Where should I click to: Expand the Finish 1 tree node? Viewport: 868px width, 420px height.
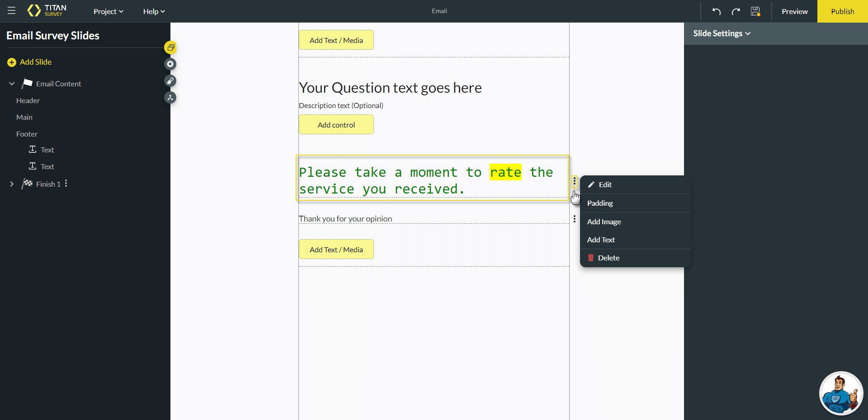tap(12, 184)
